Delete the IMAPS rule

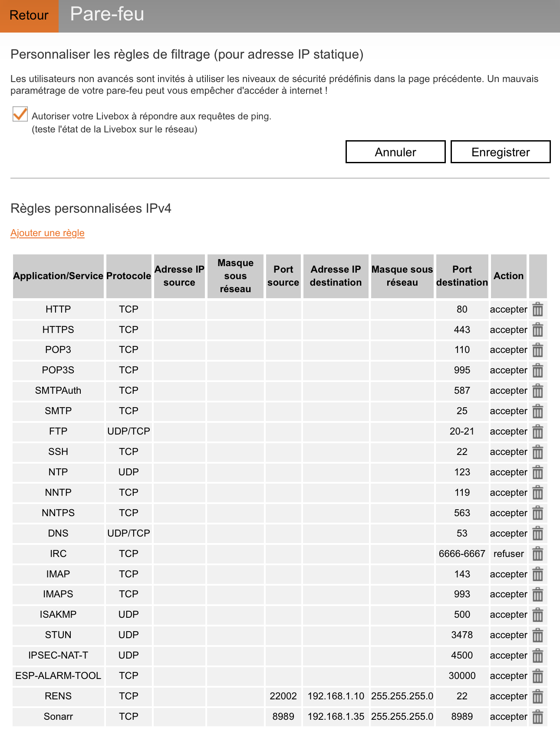tap(537, 595)
